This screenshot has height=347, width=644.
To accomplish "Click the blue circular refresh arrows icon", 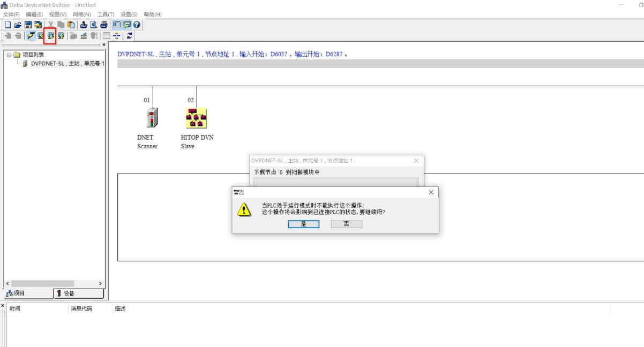I will [x=130, y=36].
